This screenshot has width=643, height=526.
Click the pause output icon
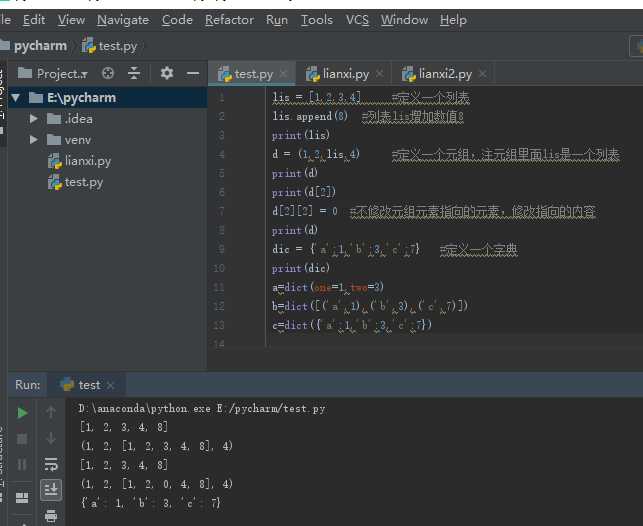tap(22, 465)
